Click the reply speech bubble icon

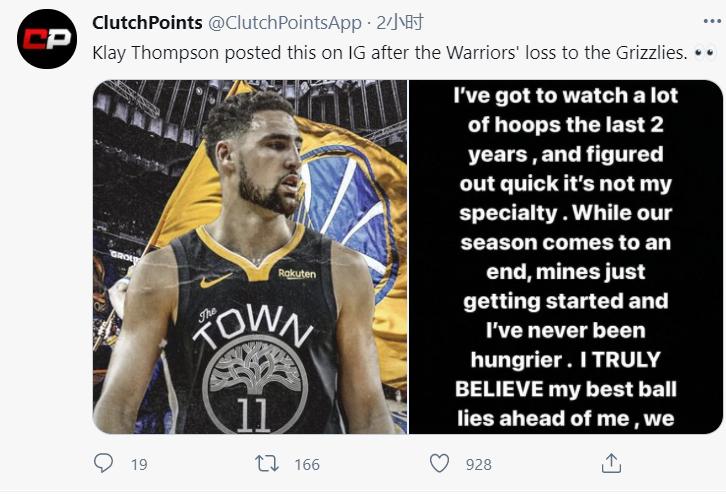point(104,463)
